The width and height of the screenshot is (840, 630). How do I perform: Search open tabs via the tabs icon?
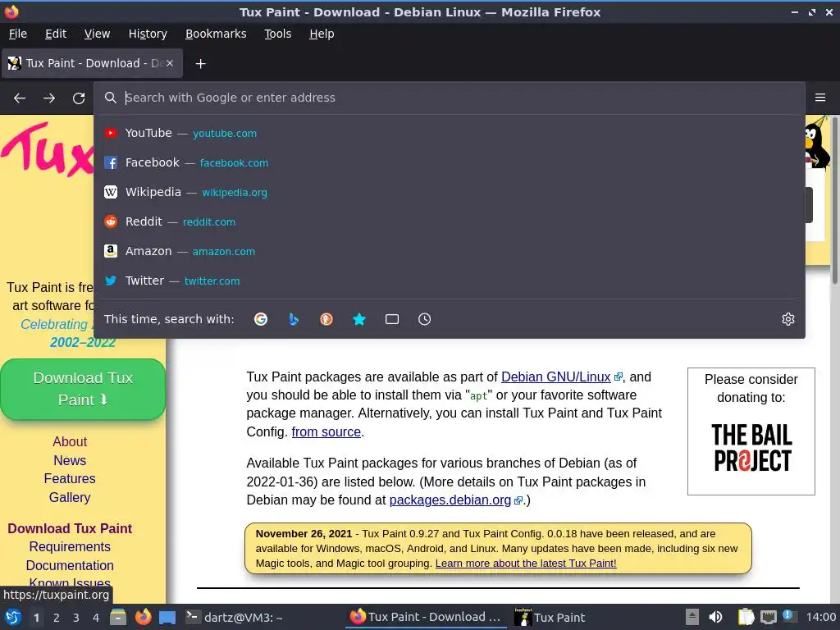click(391, 319)
